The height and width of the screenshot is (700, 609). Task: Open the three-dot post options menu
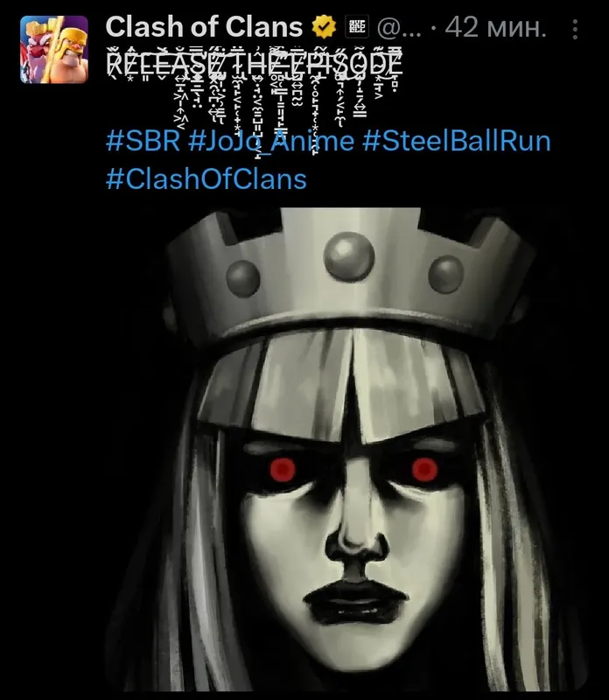pyautogui.click(x=575, y=29)
